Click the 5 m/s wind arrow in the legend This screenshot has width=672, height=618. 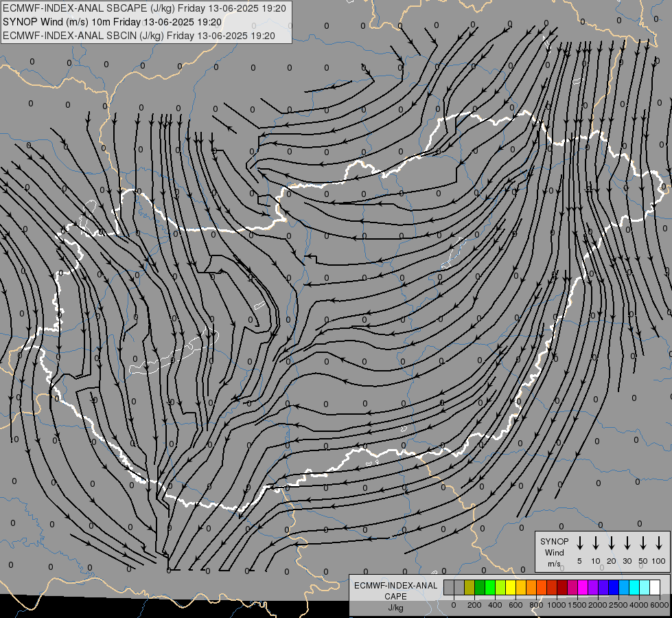(x=579, y=543)
